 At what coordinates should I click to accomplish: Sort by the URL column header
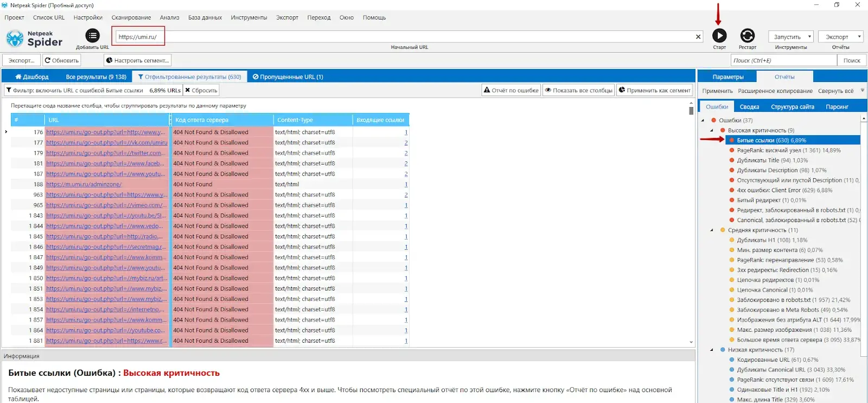click(x=107, y=120)
